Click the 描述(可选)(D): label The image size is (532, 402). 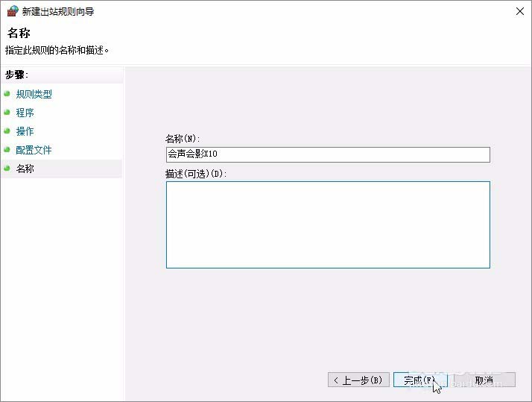pyautogui.click(x=196, y=174)
